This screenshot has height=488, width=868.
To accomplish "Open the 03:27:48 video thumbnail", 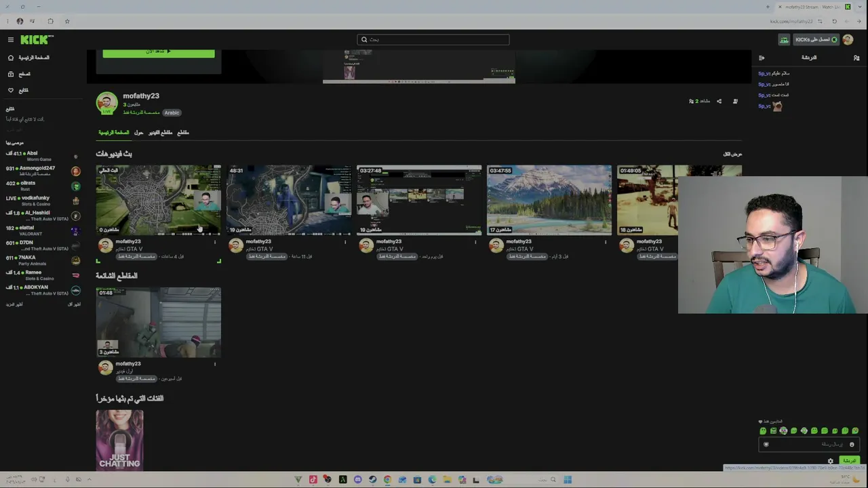I will pyautogui.click(x=419, y=200).
